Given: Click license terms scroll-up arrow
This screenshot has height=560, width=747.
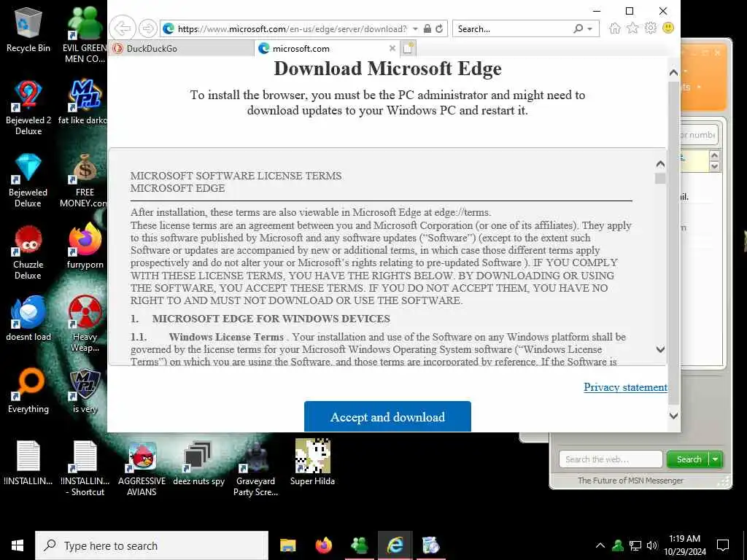Looking at the screenshot, I should point(660,164).
